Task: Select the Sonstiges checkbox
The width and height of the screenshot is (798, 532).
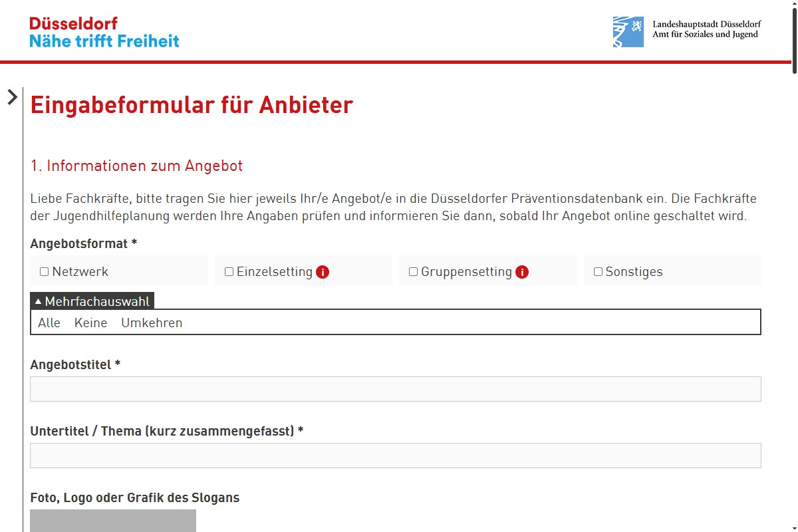Action: [x=598, y=272]
